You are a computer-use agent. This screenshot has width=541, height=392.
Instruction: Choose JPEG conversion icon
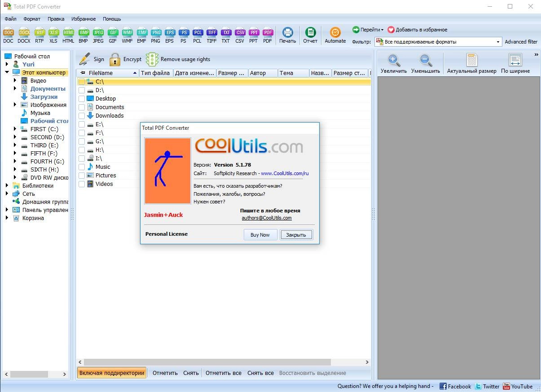pyautogui.click(x=98, y=35)
